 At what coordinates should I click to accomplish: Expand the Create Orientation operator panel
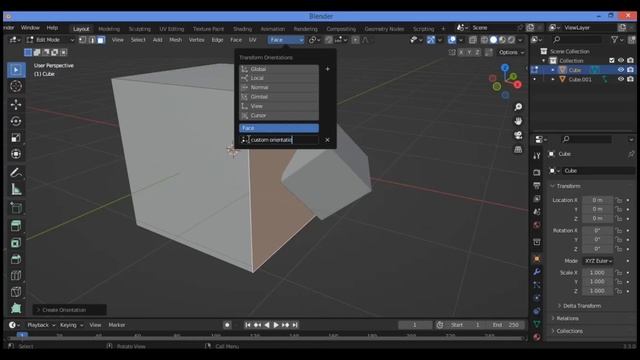tap(70, 310)
